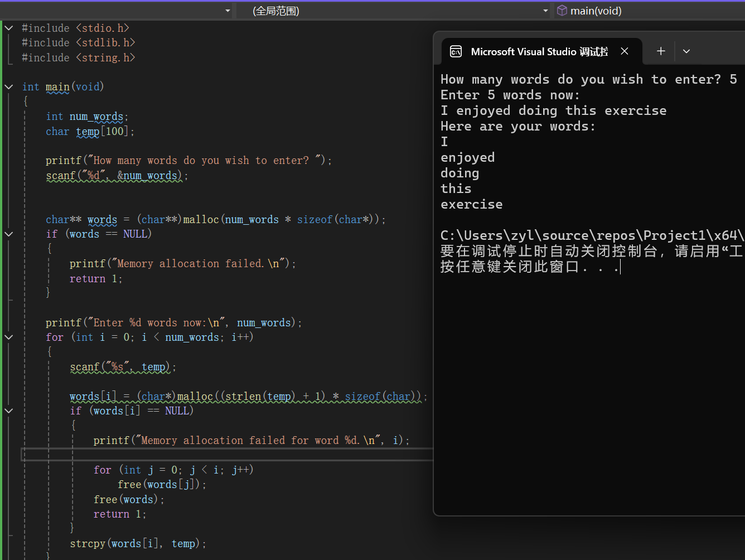Click "Memory allocation failed for word" printf line

click(251, 441)
